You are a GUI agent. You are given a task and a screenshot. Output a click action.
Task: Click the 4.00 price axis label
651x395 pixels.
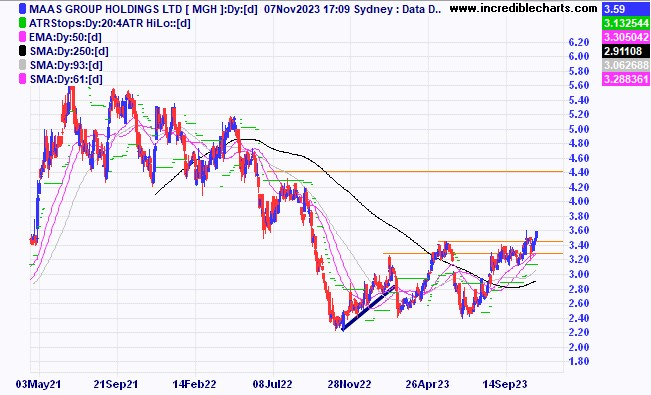(579, 201)
